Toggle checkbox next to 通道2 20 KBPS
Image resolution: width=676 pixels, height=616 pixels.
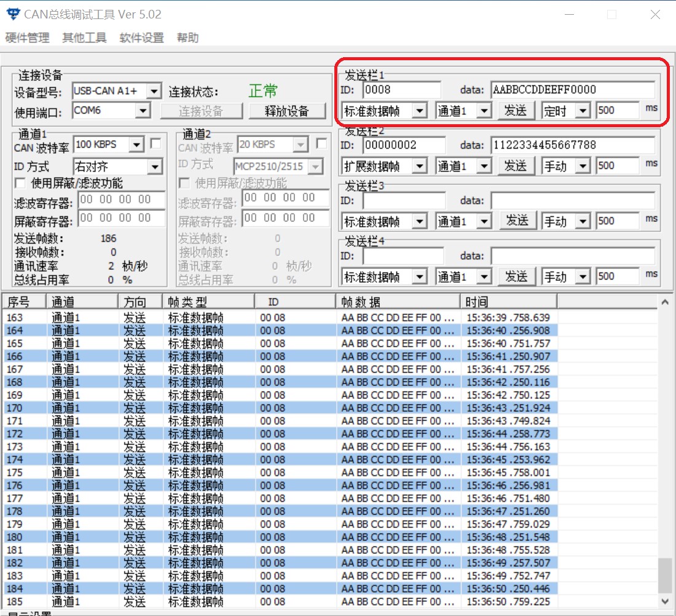pos(321,144)
